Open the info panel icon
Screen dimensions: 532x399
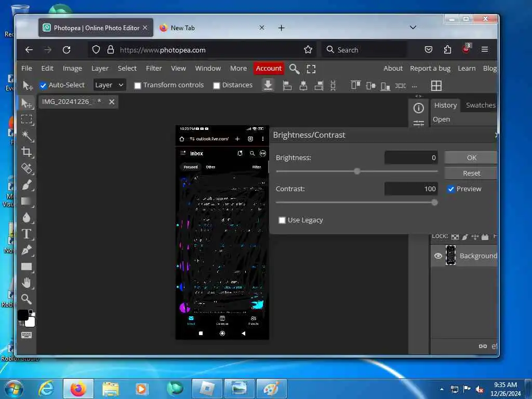(x=419, y=108)
